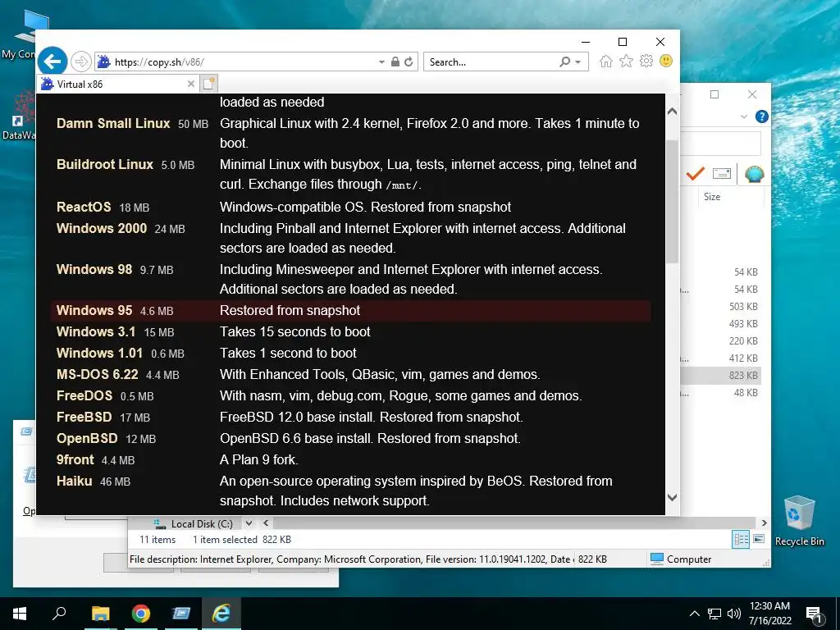Click the search magnifier in IE search box
Screen dimensions: 840x630
coord(565,62)
